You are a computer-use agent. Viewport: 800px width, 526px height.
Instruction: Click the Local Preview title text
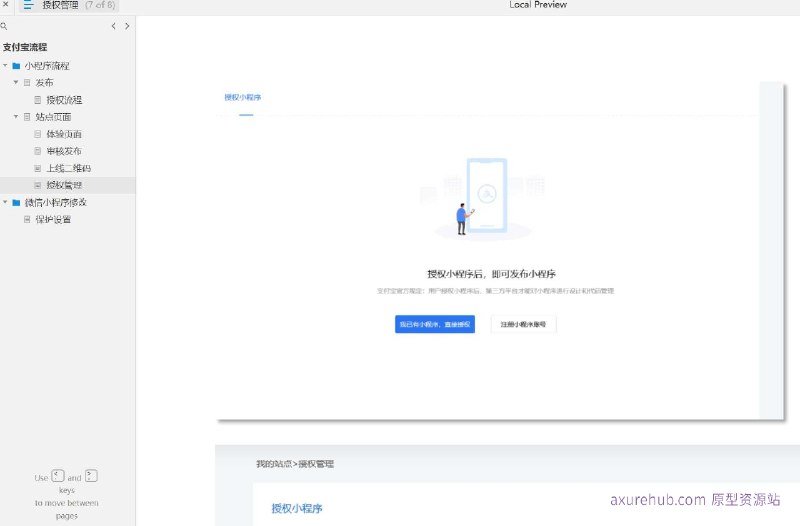[x=538, y=5]
